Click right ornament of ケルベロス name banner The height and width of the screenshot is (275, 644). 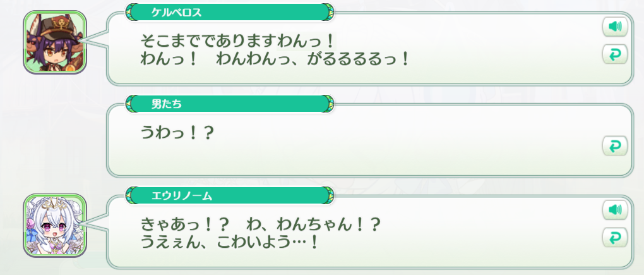[x=327, y=13]
